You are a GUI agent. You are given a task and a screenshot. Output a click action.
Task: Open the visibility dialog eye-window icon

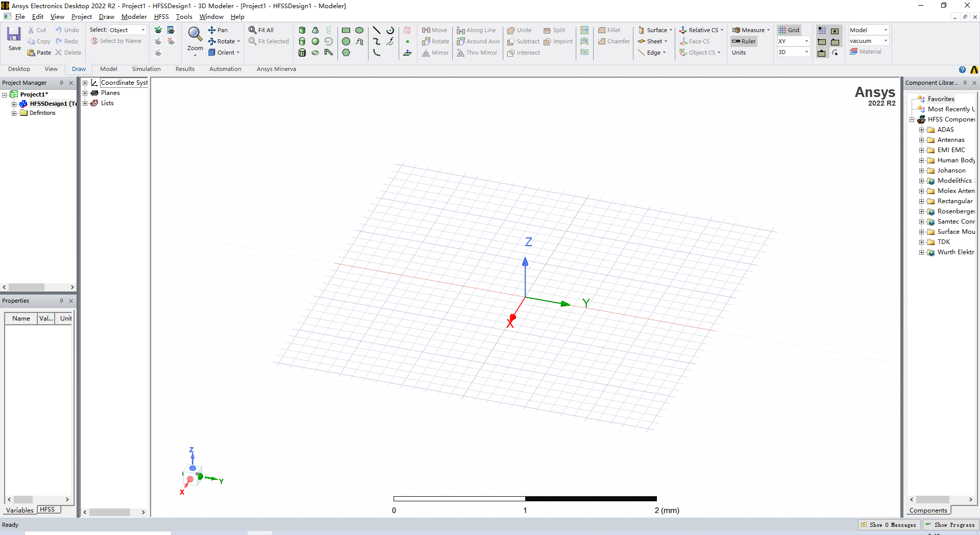171,30
